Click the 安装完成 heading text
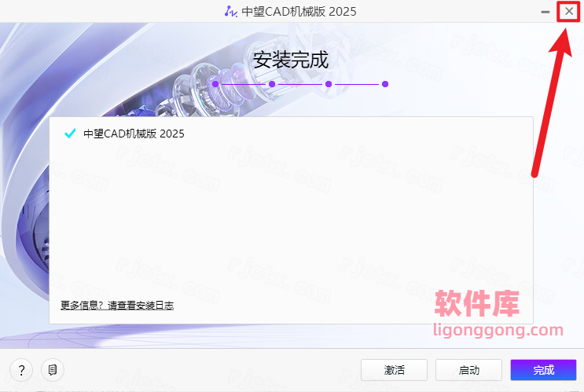584x392 pixels. click(291, 60)
